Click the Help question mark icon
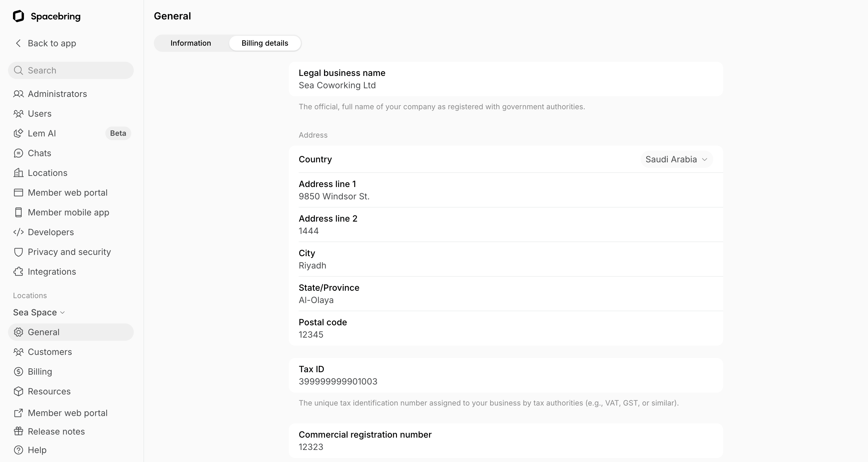 tap(18, 450)
